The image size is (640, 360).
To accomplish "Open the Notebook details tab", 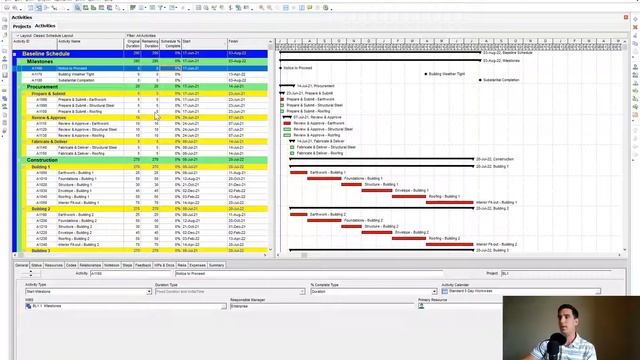I will pos(111,265).
